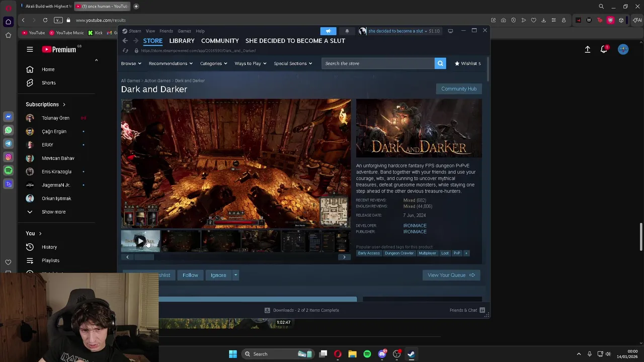Open Friends & Chat in Steam
The height and width of the screenshot is (362, 644).
(467, 310)
